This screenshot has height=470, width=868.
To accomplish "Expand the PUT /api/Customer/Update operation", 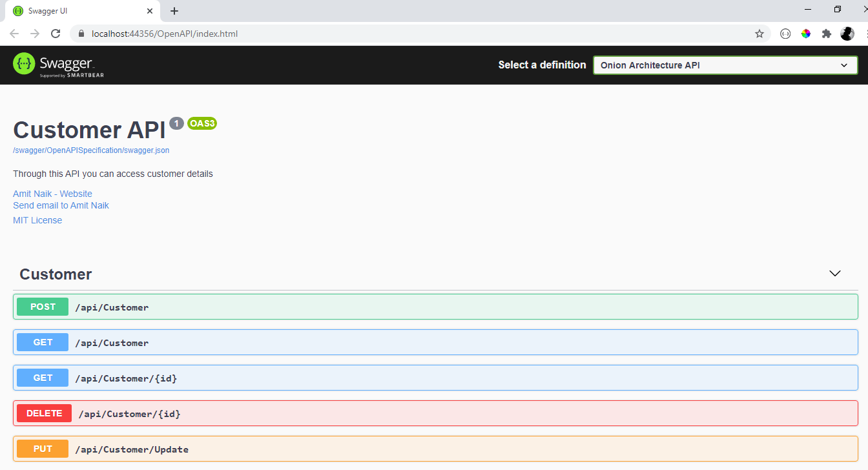I will (434, 449).
